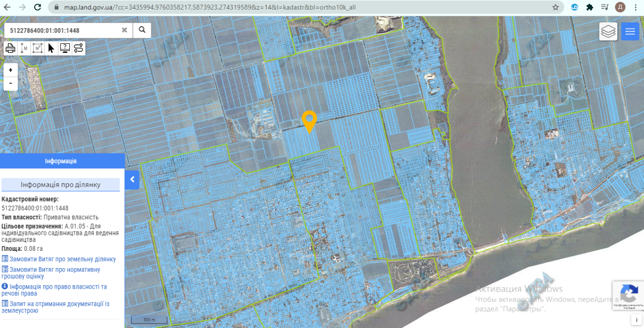
Task: Activate the arrow pointer selection tool
Action: coord(51,48)
